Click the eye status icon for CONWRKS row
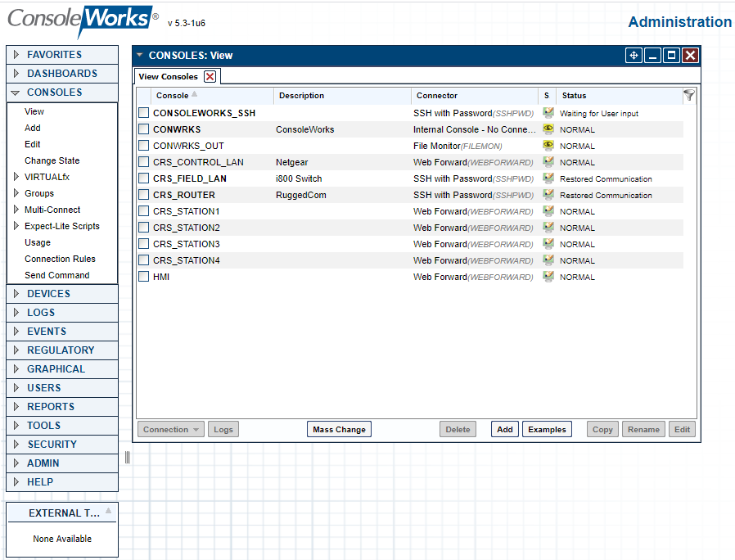 pyautogui.click(x=548, y=129)
